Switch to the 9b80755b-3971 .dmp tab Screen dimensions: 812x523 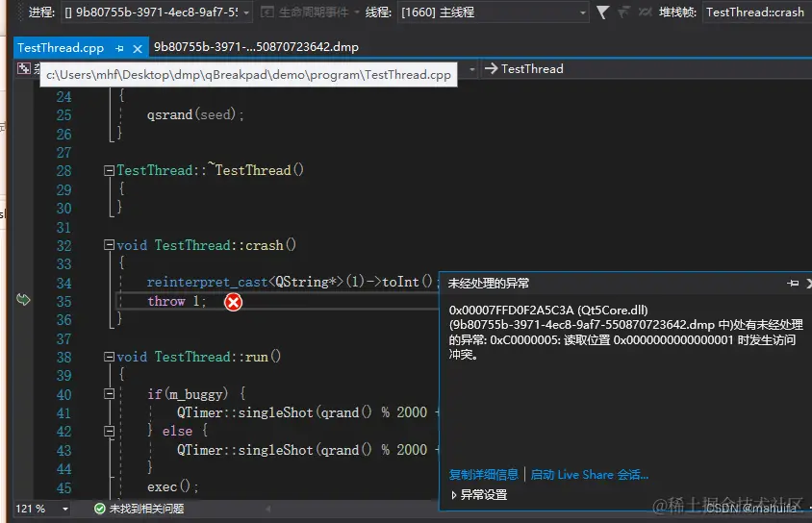[x=256, y=47]
